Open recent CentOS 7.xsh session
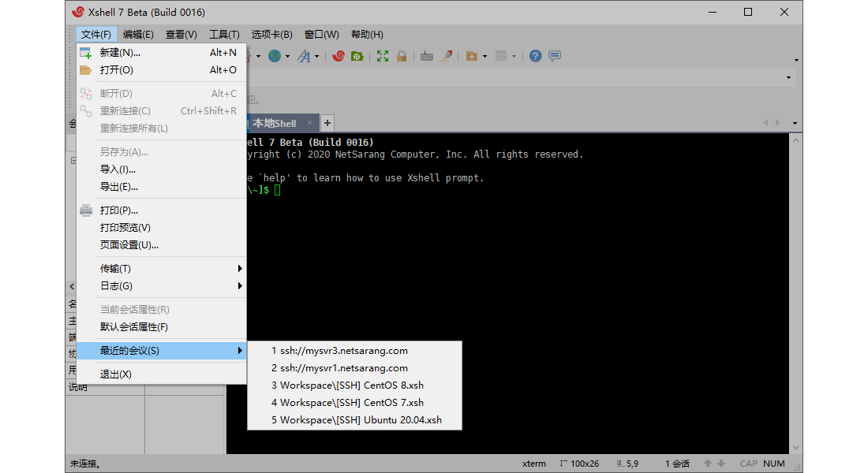The height and width of the screenshot is (473, 868). (x=354, y=403)
